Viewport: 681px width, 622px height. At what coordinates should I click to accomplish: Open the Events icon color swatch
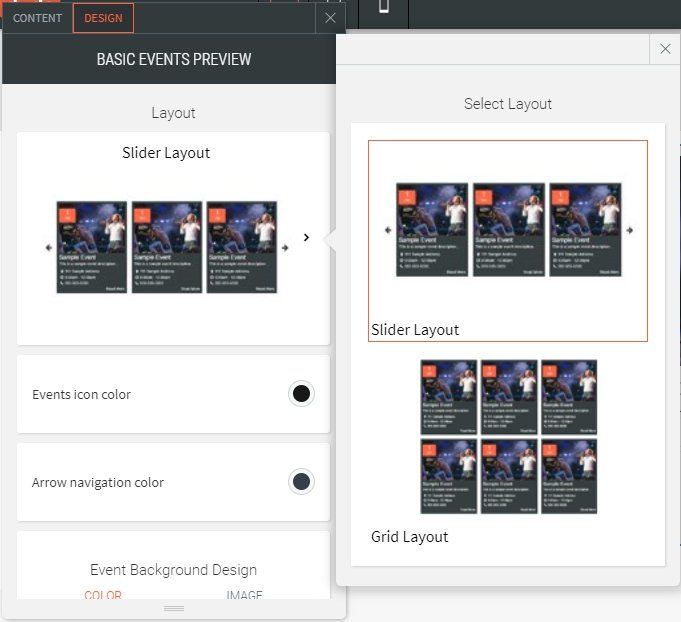pyautogui.click(x=301, y=394)
